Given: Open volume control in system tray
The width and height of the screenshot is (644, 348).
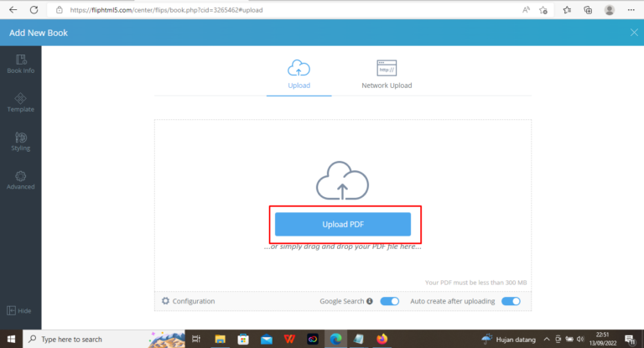Looking at the screenshot, I should (x=580, y=340).
